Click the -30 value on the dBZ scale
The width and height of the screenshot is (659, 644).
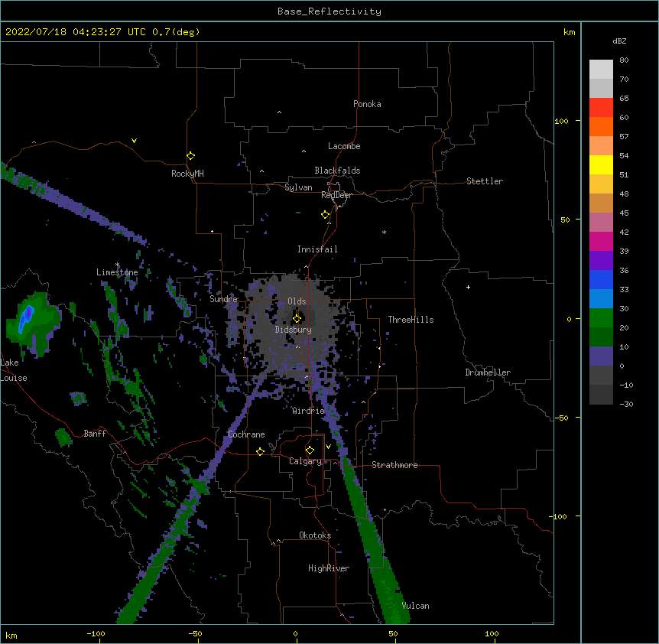626,405
